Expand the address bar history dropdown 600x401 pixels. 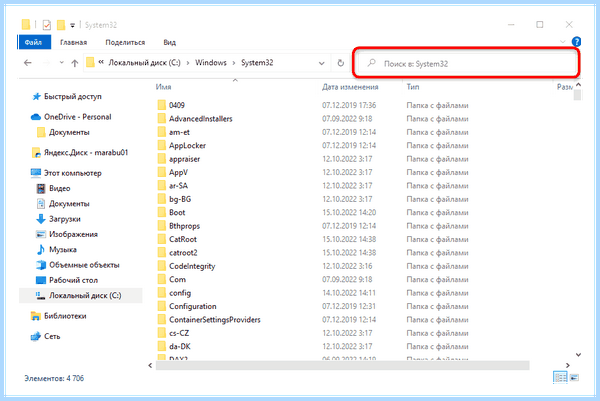coord(322,63)
